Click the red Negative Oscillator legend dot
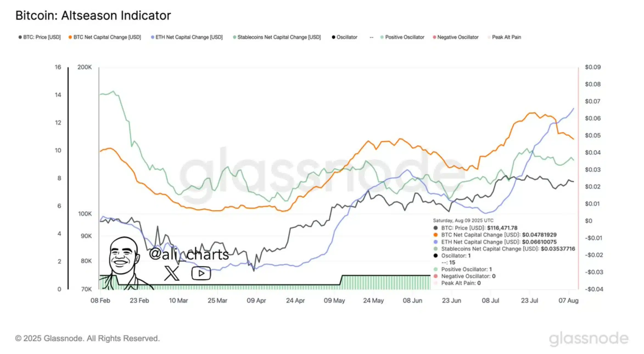This screenshot has height=354, width=644. click(434, 37)
